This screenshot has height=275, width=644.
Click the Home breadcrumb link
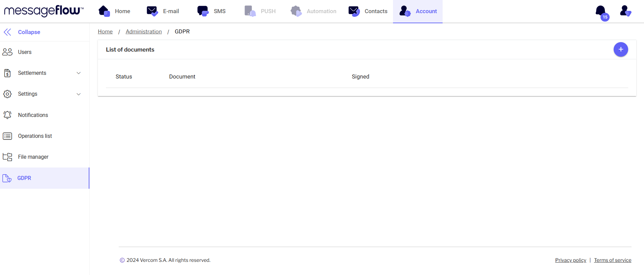[105, 31]
